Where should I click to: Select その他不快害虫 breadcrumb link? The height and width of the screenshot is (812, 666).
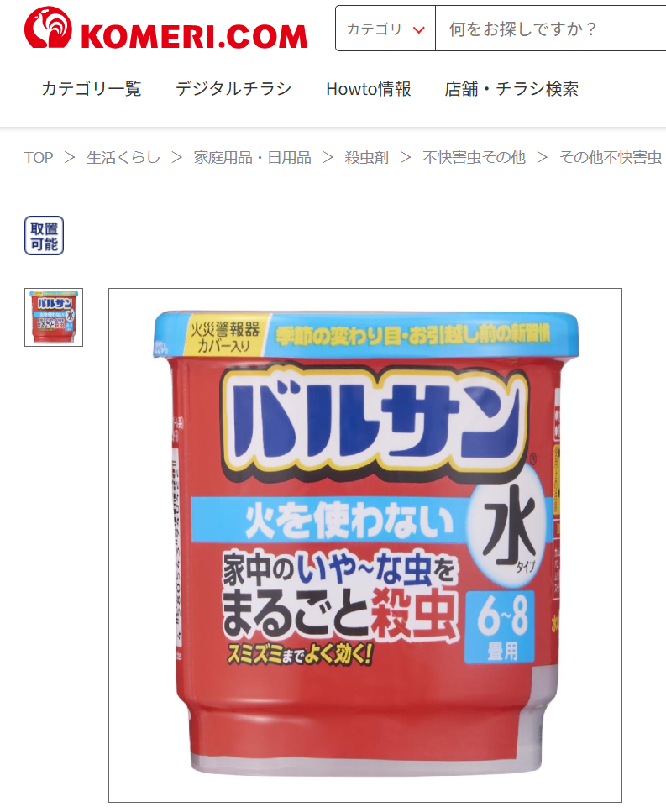pos(611,157)
